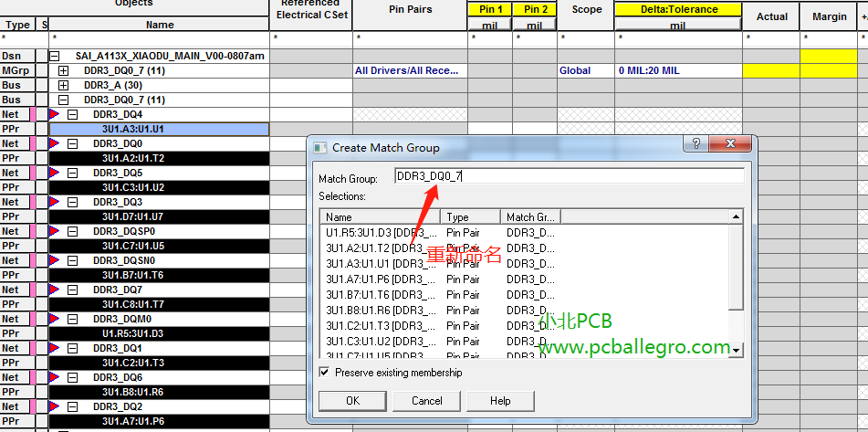The height and width of the screenshot is (432, 868).
Task: Click the flag icon beside DDR3_DQ2 net
Action: (x=54, y=406)
